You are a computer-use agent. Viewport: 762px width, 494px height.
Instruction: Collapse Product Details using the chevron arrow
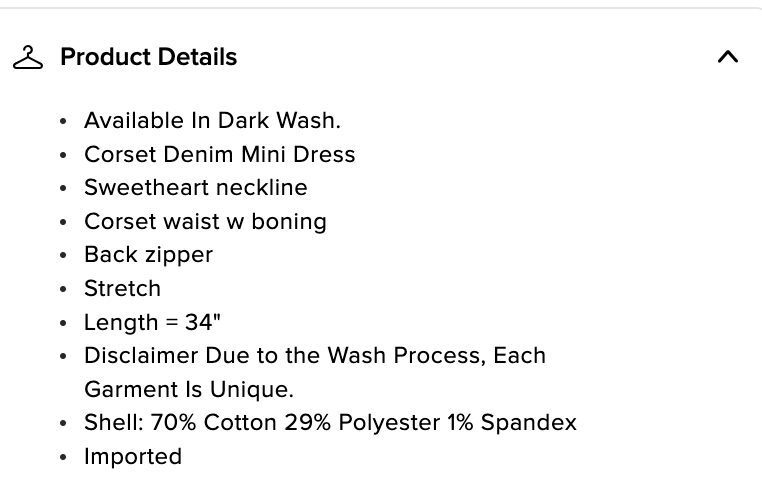(728, 57)
